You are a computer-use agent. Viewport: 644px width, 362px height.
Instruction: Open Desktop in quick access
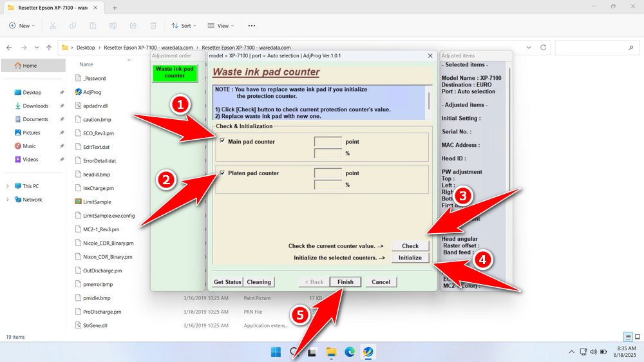click(32, 93)
